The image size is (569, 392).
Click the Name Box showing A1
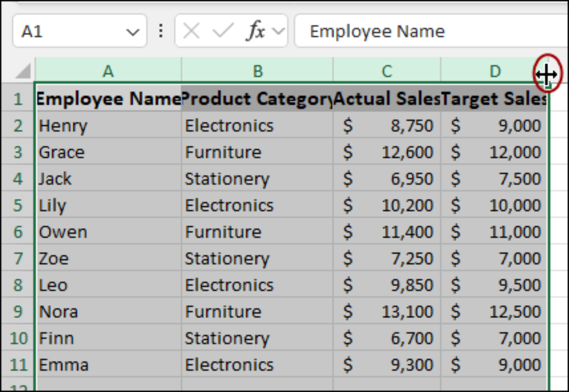tap(79, 31)
